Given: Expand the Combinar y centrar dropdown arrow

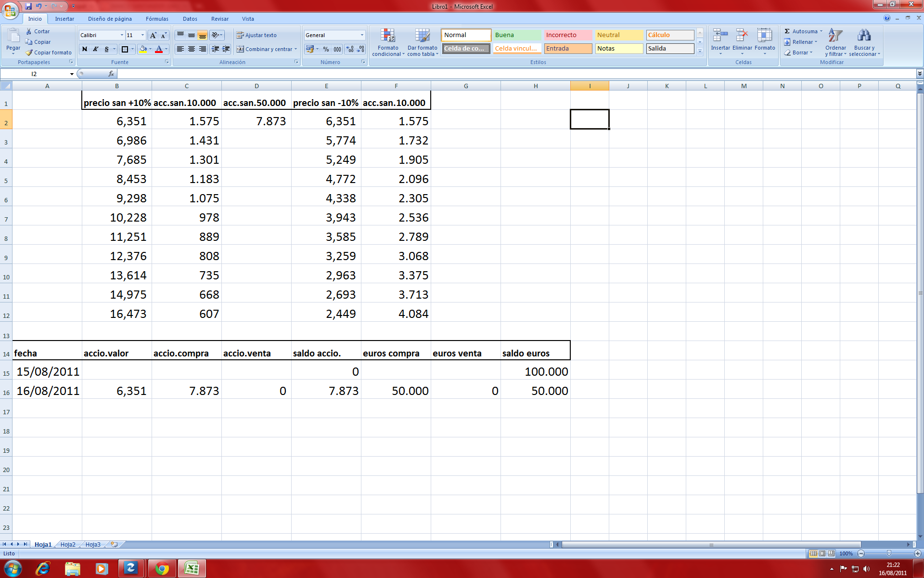Looking at the screenshot, I should pos(295,49).
